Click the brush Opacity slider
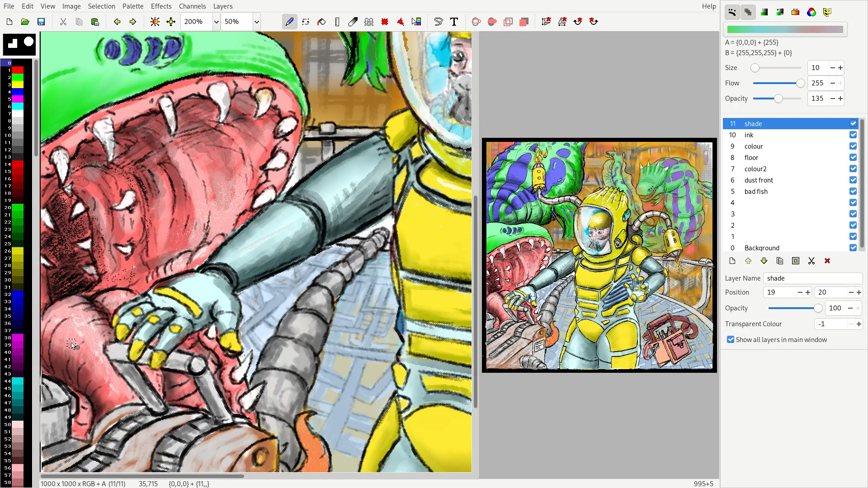Image resolution: width=868 pixels, height=488 pixels. [778, 99]
